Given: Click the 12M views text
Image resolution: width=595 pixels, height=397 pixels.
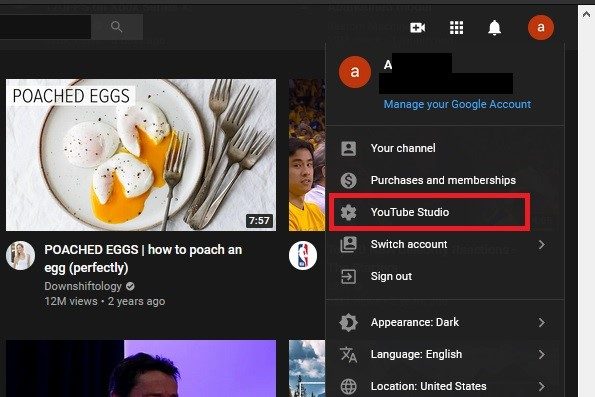Looking at the screenshot, I should tap(71, 301).
